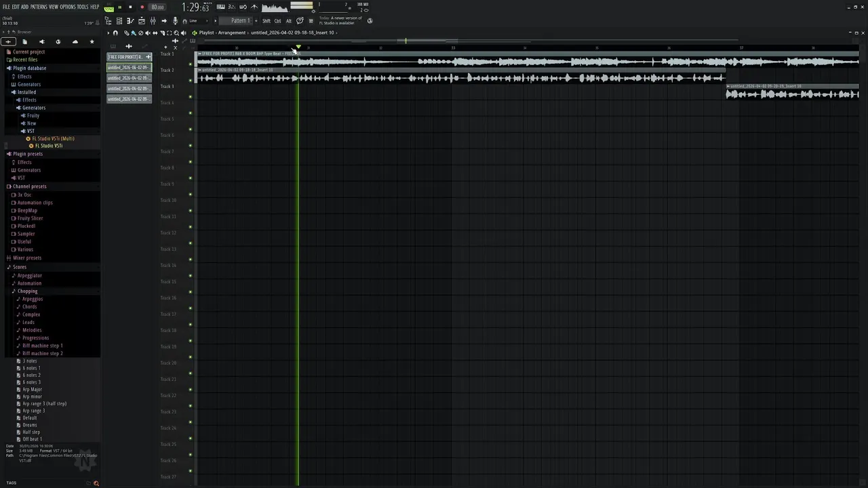
Task: Select the playlist mute tool
Action: 148,33
